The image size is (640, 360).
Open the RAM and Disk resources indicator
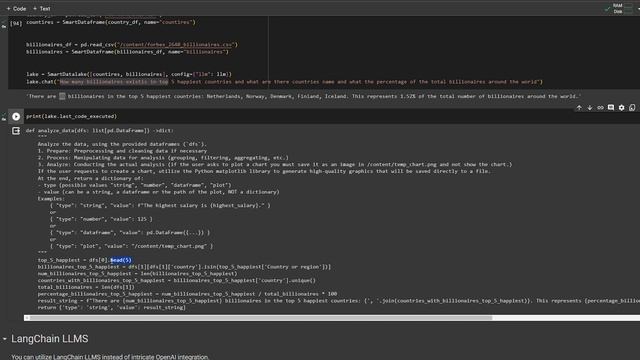click(622, 9)
